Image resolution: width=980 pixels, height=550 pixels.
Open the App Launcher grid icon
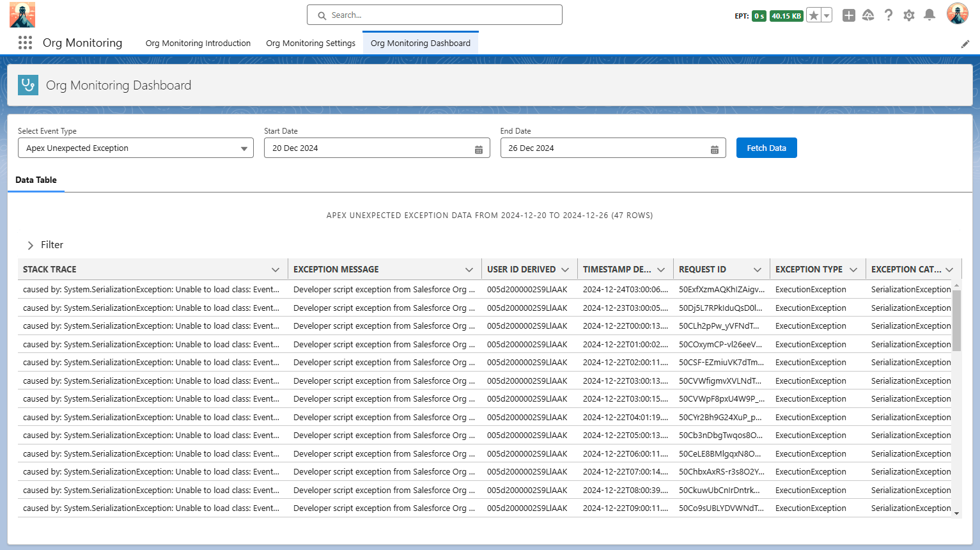25,43
